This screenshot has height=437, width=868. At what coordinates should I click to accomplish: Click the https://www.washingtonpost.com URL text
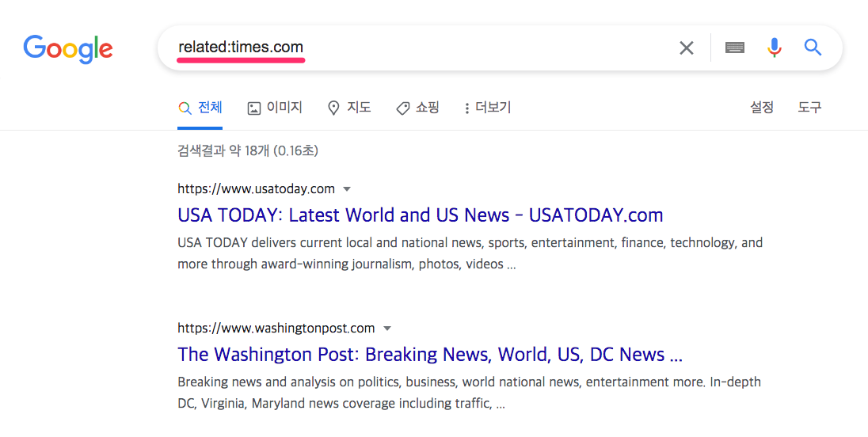[x=276, y=329]
